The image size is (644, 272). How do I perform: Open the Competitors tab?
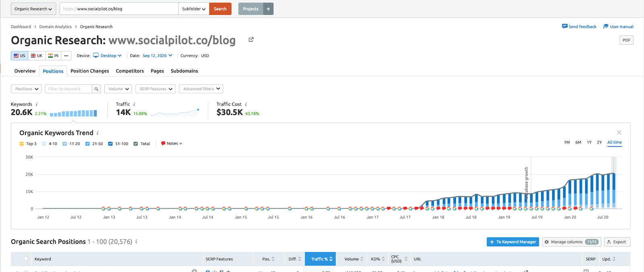(x=130, y=71)
